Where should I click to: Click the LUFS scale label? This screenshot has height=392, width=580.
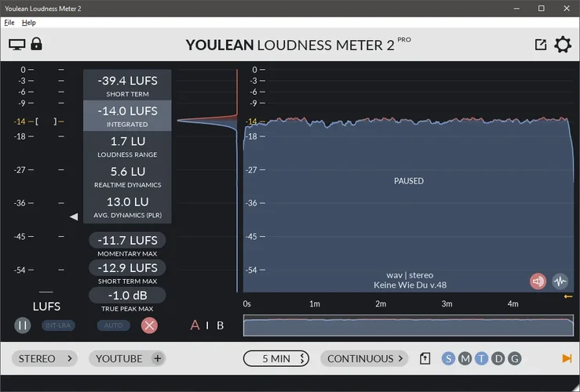pos(46,307)
